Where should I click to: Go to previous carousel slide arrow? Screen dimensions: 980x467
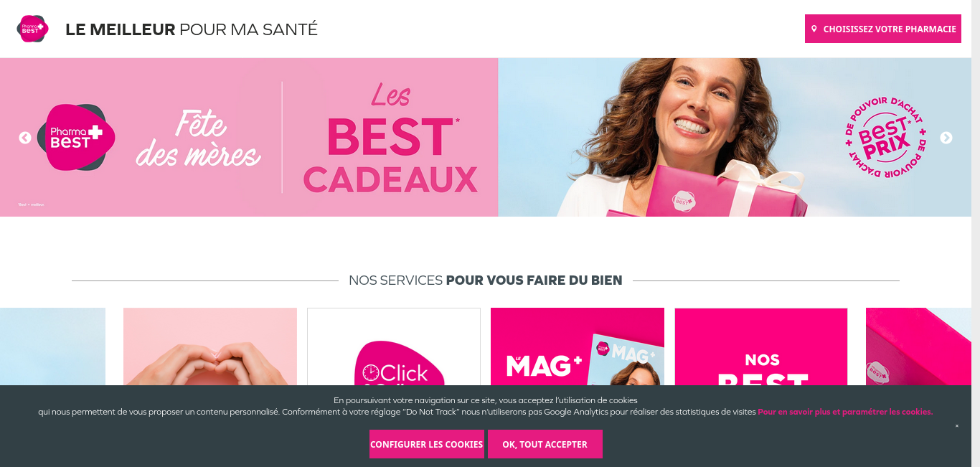pos(25,138)
